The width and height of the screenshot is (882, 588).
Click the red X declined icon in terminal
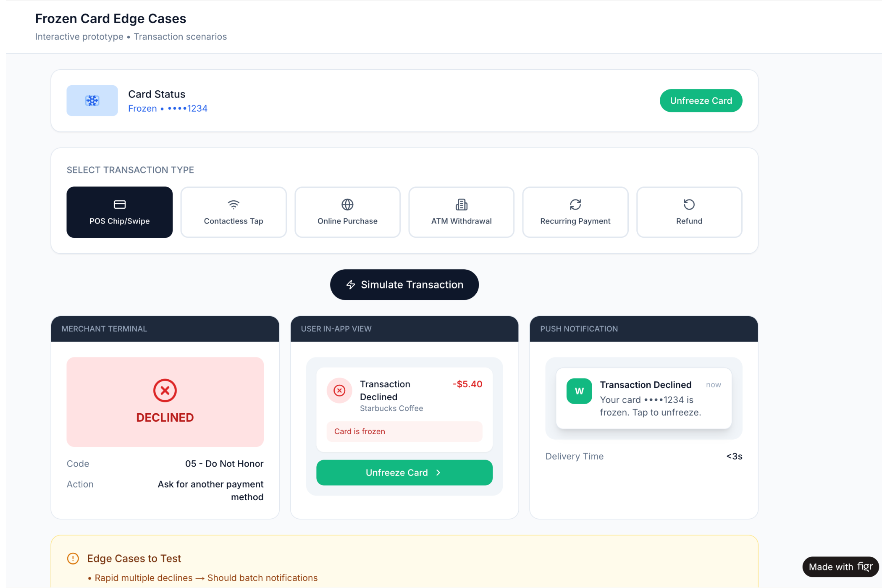(165, 391)
